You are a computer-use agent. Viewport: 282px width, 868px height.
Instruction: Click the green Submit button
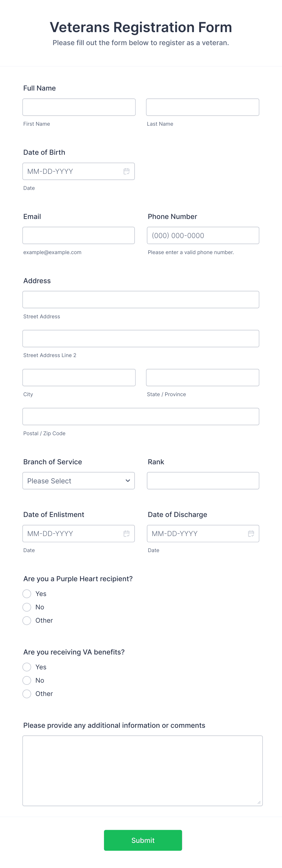tap(143, 840)
